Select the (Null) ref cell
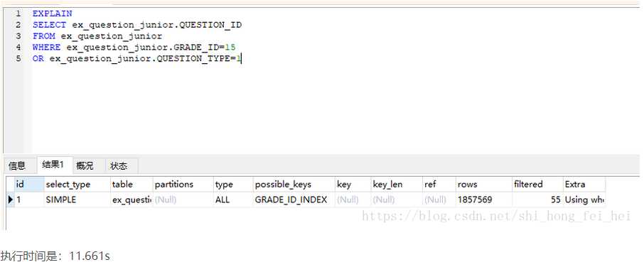This screenshot has height=272, width=644. [439, 200]
